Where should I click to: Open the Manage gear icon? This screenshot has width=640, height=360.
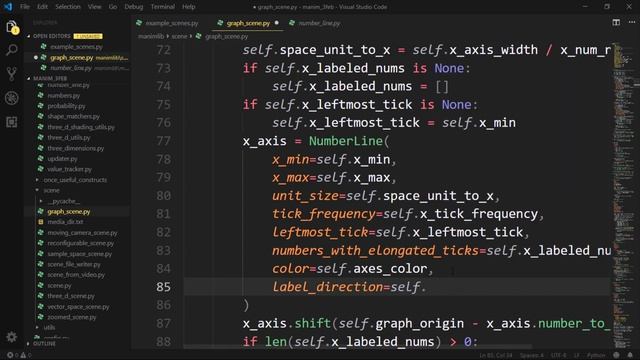[11, 337]
